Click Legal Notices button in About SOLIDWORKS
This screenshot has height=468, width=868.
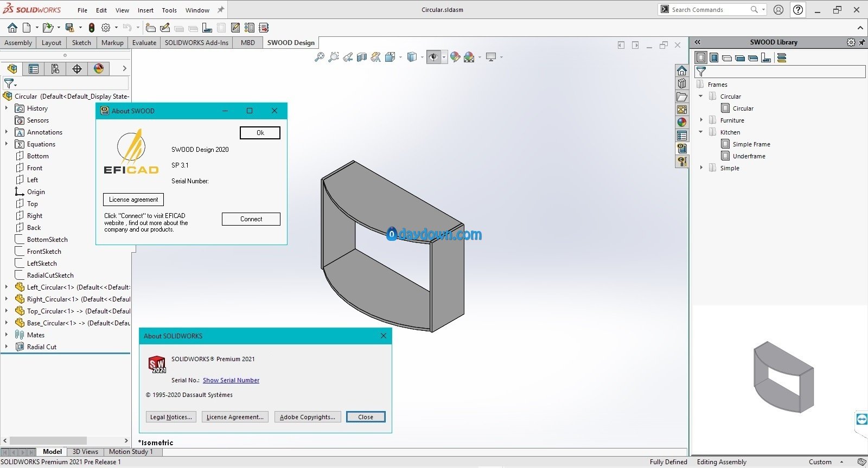pos(171,417)
